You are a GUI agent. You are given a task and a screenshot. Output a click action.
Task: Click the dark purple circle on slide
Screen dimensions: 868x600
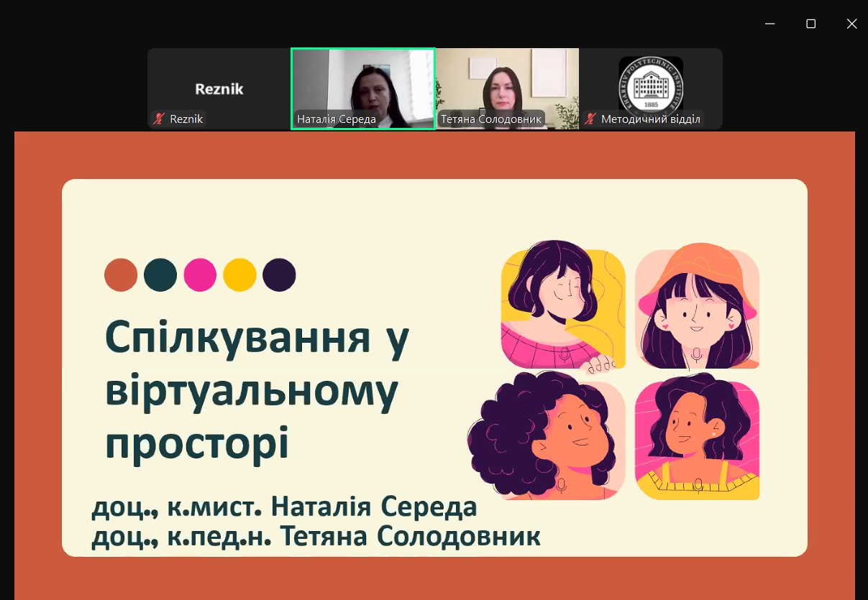tap(279, 274)
